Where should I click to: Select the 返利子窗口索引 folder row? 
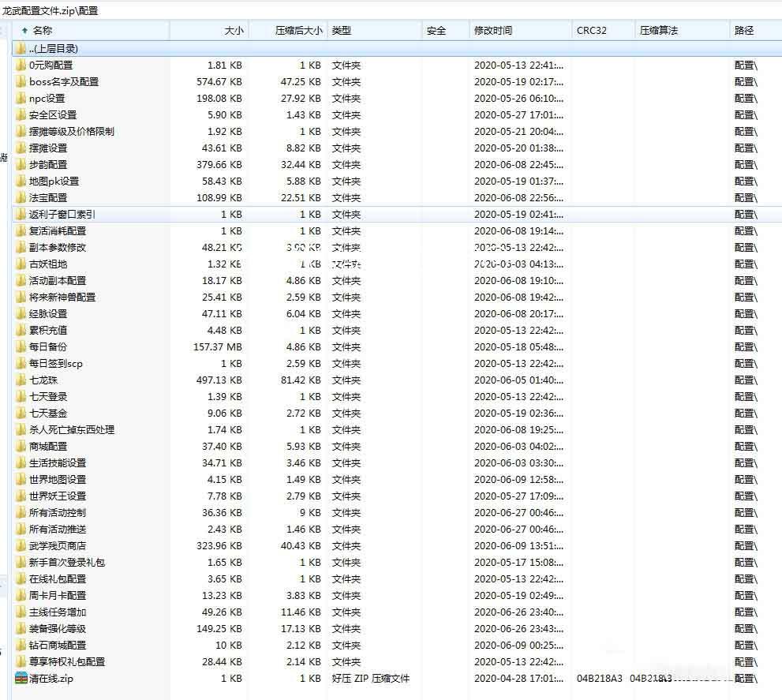click(x=62, y=214)
